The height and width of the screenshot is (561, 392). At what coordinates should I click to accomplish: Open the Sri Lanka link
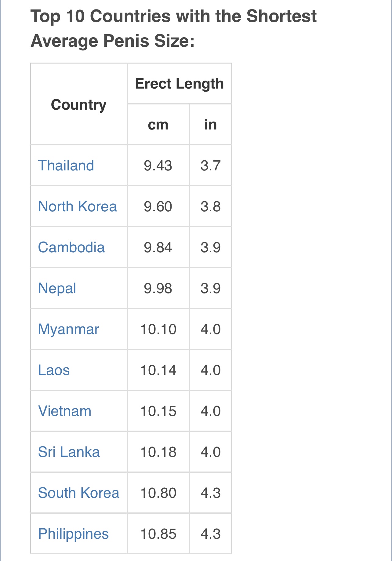tap(69, 452)
